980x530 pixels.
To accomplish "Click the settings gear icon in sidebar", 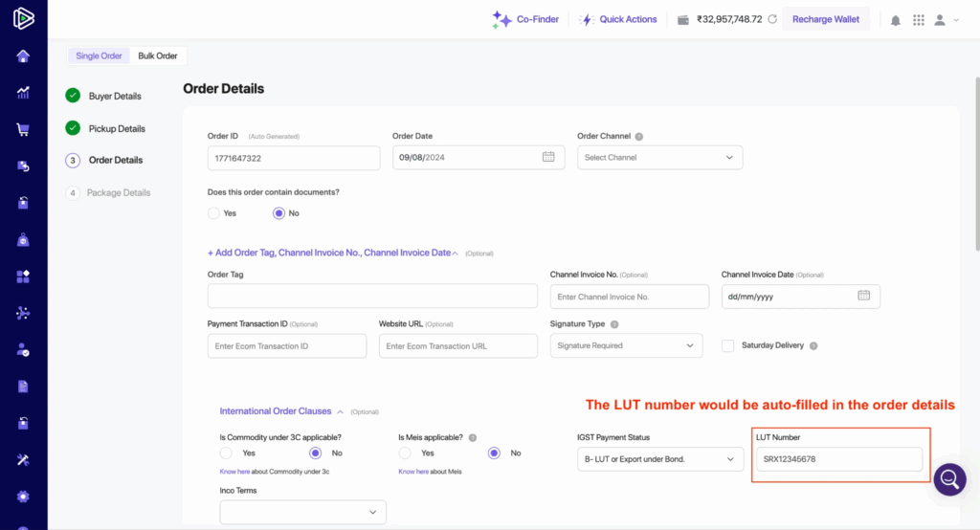I will pos(23,497).
